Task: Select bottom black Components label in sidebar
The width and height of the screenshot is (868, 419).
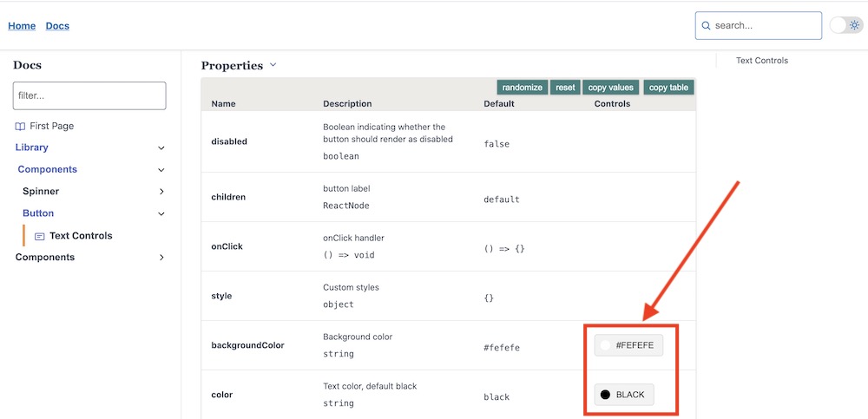Action: [x=45, y=257]
